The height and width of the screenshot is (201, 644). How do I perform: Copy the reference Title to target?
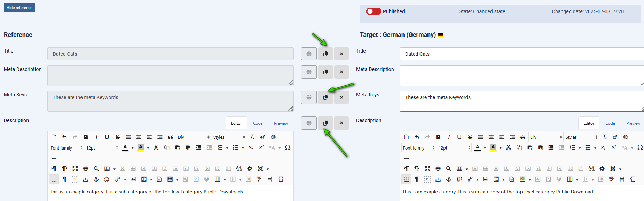click(325, 54)
